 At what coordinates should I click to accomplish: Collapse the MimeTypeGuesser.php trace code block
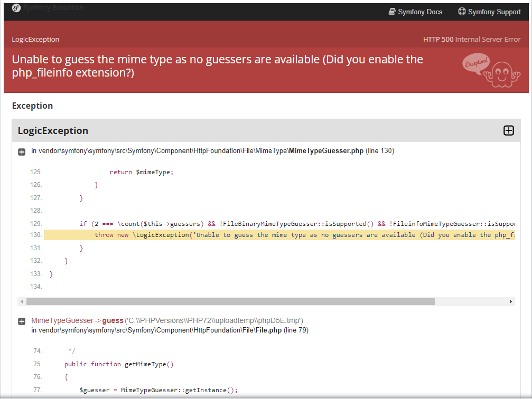coord(22,152)
